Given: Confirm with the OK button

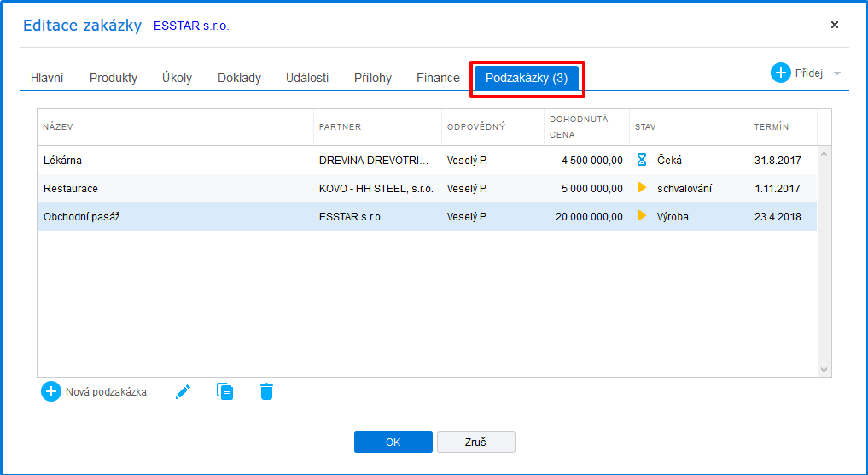Looking at the screenshot, I should 393,443.
